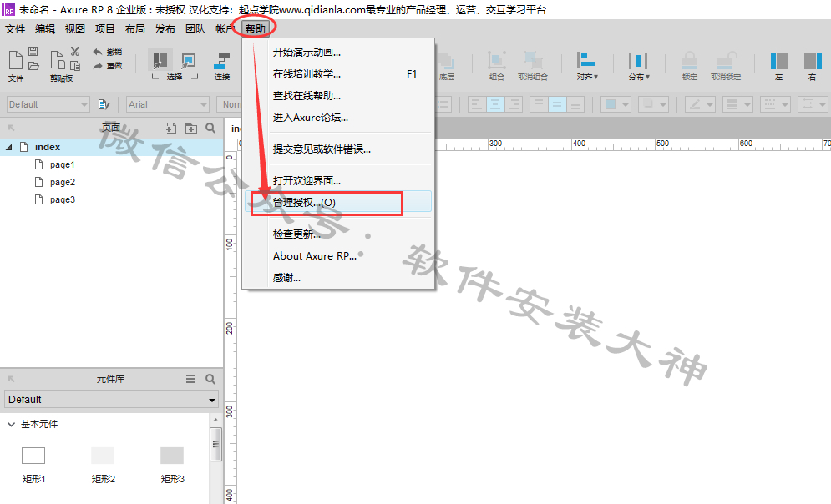Open the widget style editor icon beside Default
The height and width of the screenshot is (504, 831).
(104, 104)
